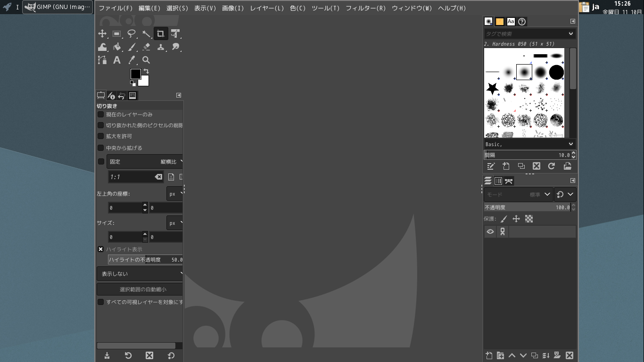Select the Move tool in the toolbox
644x362 pixels.
coord(102,33)
